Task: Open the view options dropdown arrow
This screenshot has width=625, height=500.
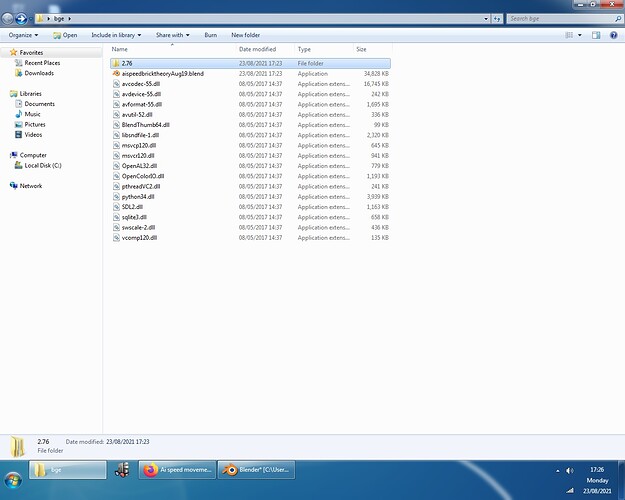Action: [x=580, y=35]
